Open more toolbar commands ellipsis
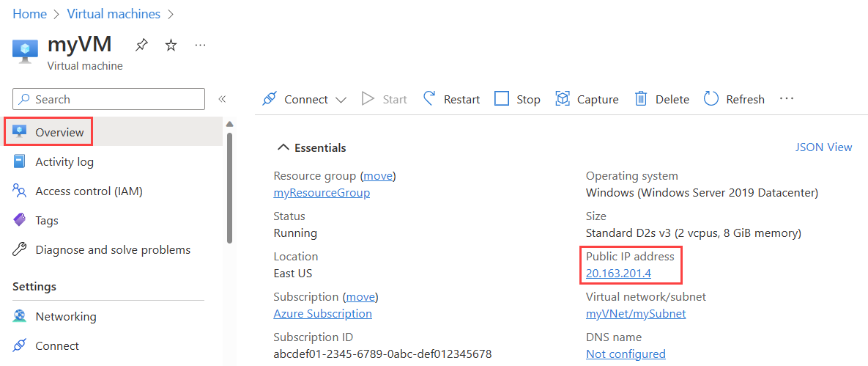The height and width of the screenshot is (366, 868). (x=787, y=99)
